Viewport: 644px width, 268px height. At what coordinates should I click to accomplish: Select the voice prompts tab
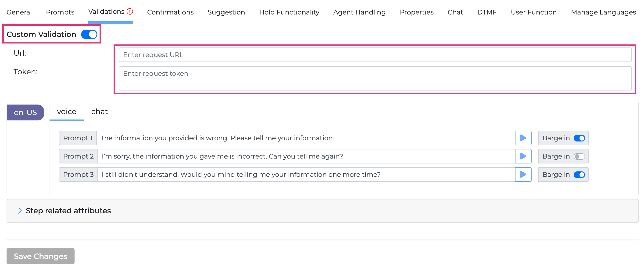pyautogui.click(x=67, y=112)
